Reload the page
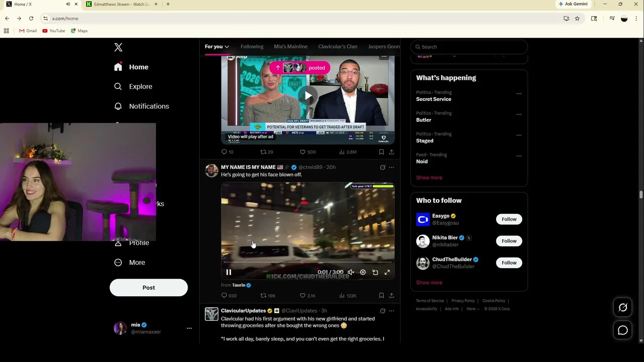Viewport: 644px width, 362px height. pos(31,19)
